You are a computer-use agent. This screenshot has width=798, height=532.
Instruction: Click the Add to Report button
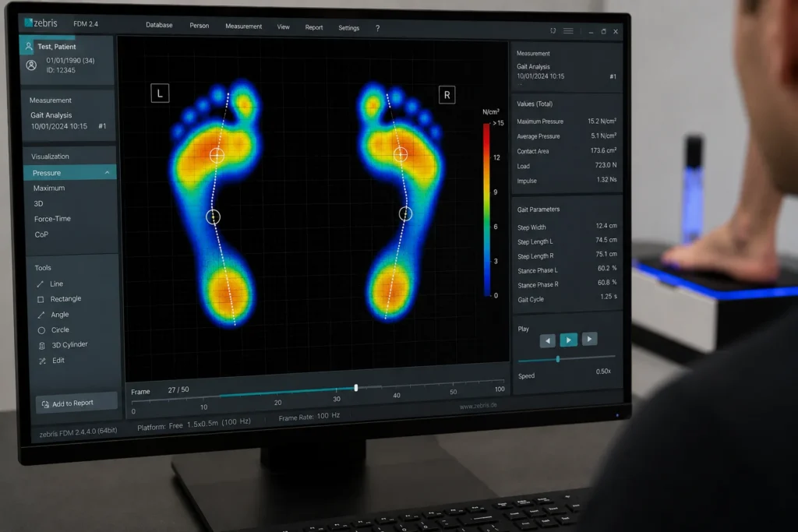76,403
